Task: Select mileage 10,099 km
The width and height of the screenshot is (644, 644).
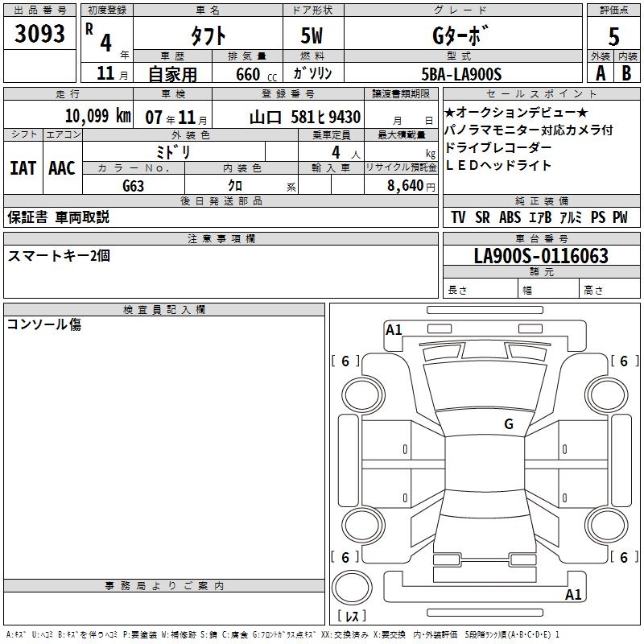Action: [x=98, y=116]
